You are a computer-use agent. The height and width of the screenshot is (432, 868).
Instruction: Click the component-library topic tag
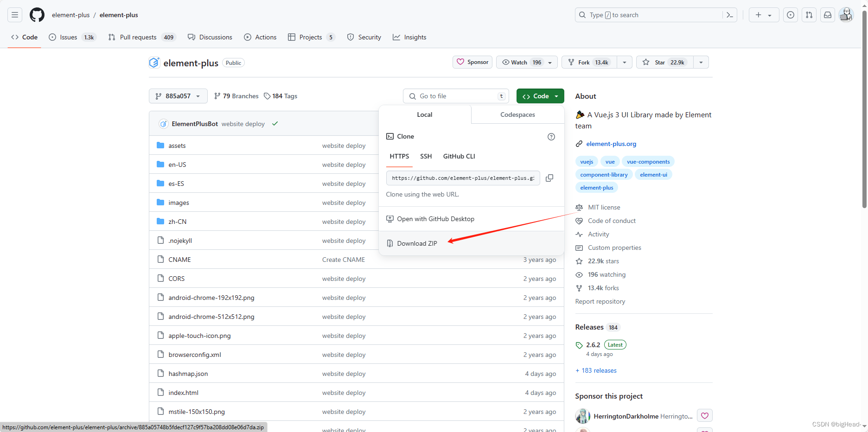604,175
